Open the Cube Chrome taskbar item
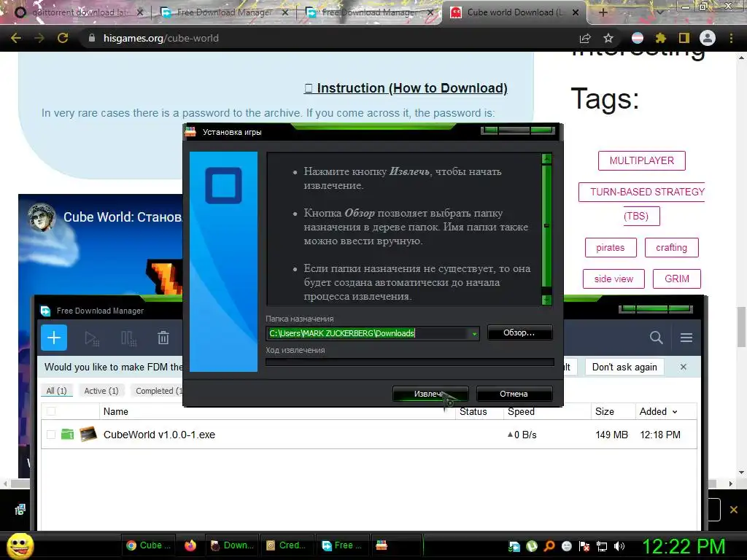Image resolution: width=747 pixels, height=560 pixels. (149, 545)
